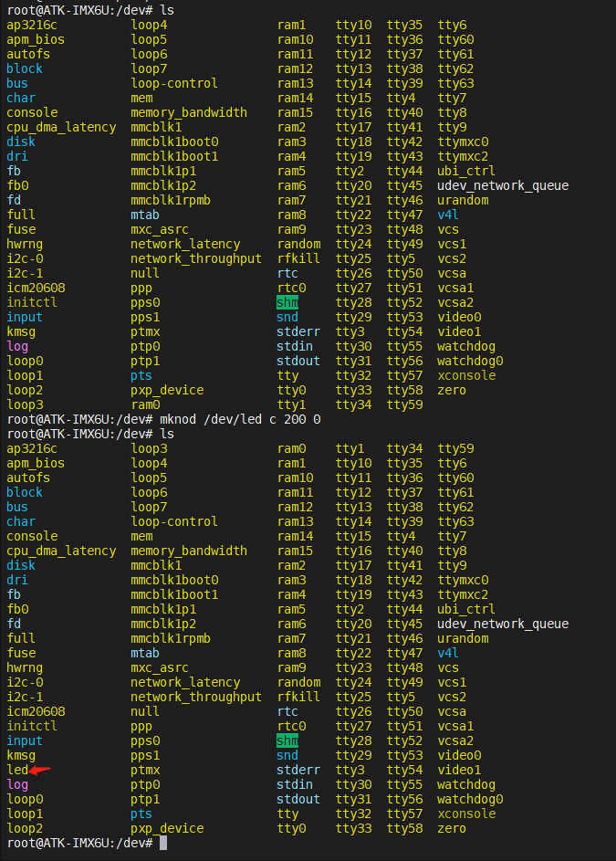Click 'udev_network_queue' in the first ls output

point(503,185)
